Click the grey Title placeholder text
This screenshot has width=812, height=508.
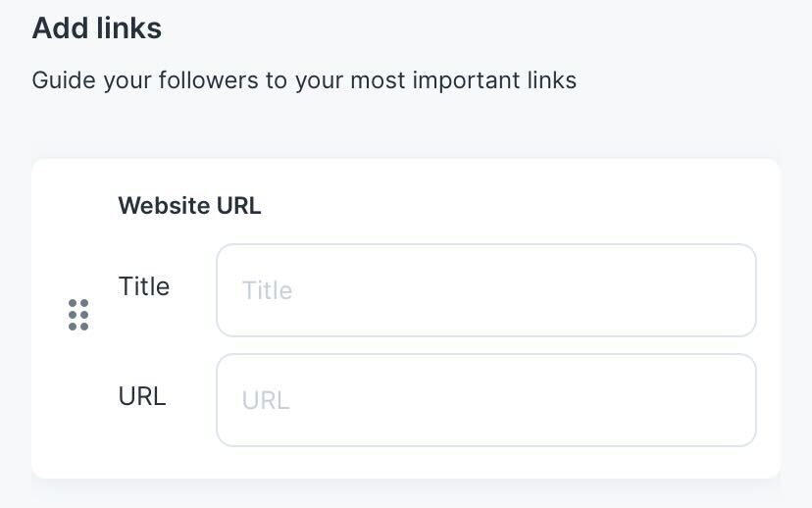pos(267,290)
